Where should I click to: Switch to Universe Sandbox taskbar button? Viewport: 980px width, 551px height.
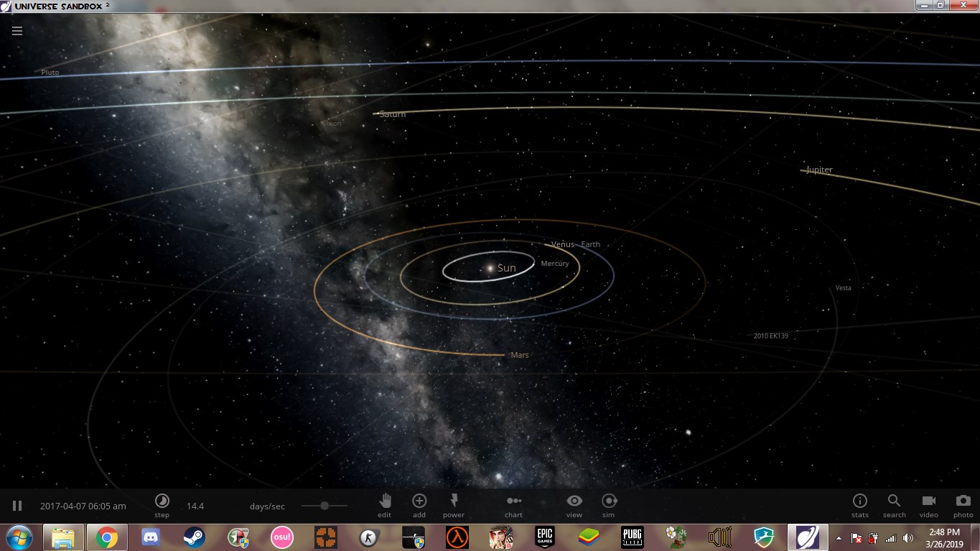[808, 537]
